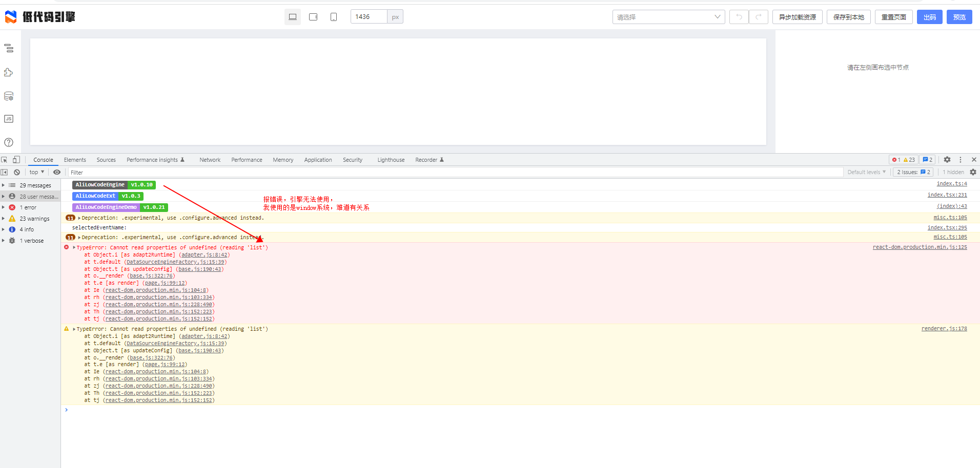Screen dimensions: 980x468
Task: Open react-dom.production.min.js:125 source link
Action: click(x=920, y=247)
